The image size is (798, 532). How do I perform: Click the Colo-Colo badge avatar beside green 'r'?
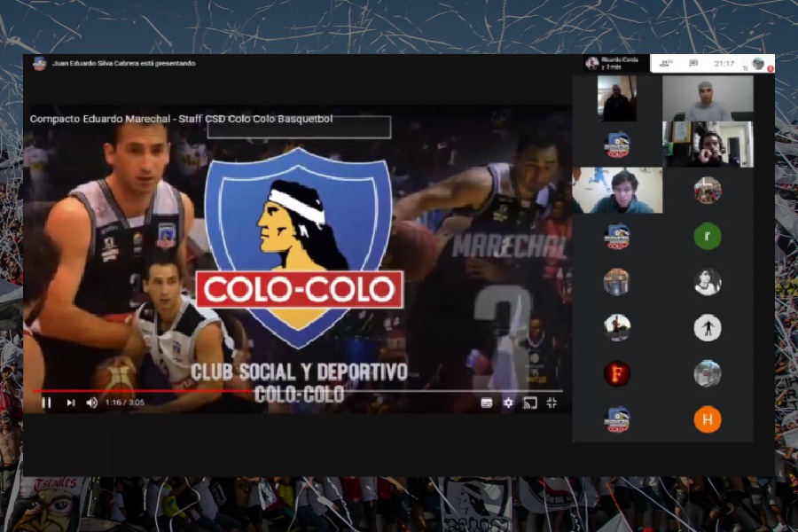[x=617, y=236]
